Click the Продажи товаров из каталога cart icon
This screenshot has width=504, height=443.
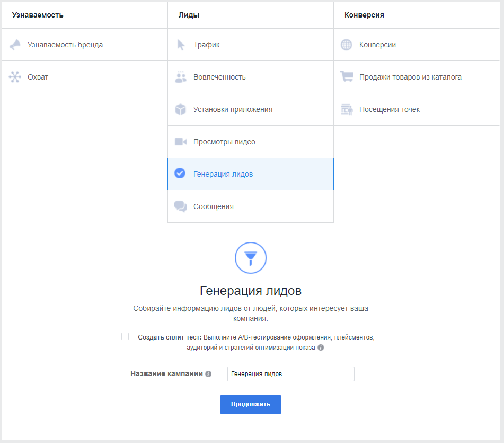point(347,76)
